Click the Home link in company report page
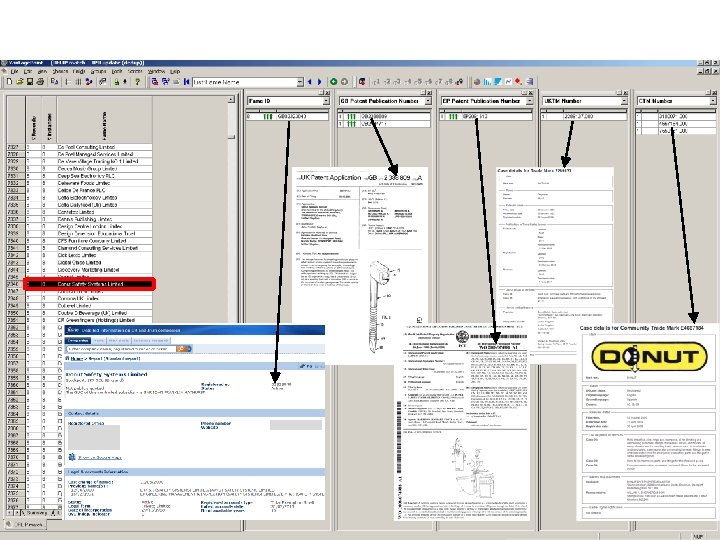 pyautogui.click(x=76, y=358)
